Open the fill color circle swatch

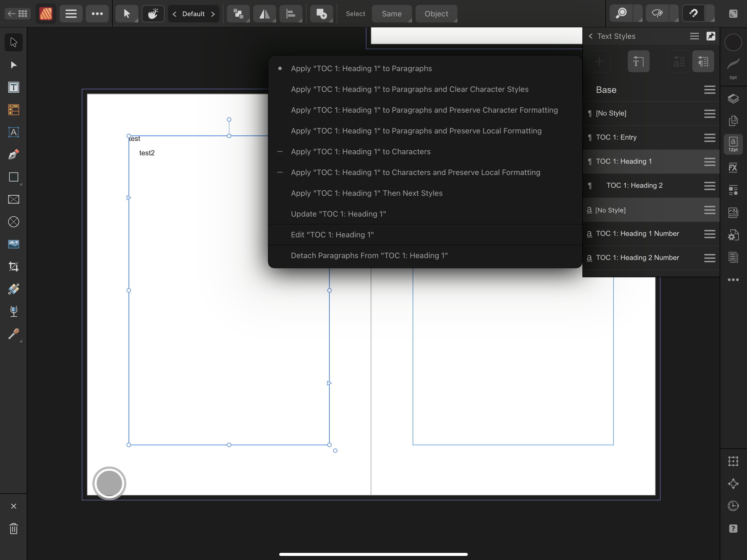(733, 42)
